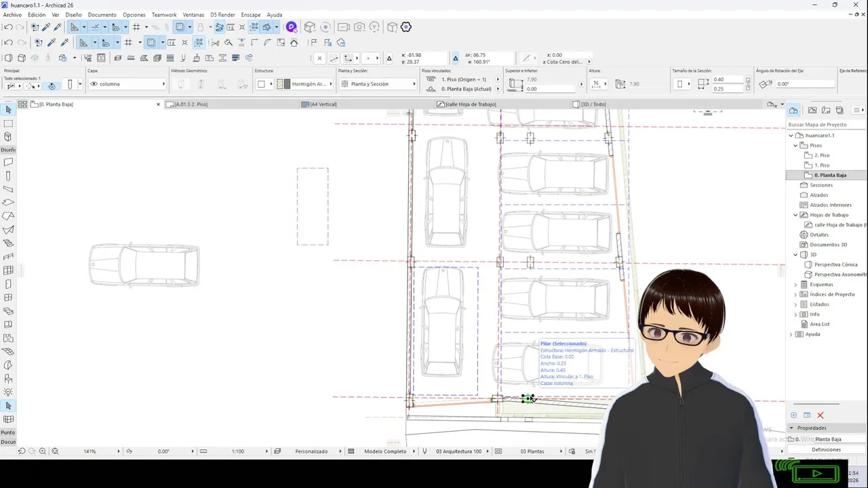This screenshot has height=488, width=868.
Task: Open the Archivo menu
Action: 12,14
